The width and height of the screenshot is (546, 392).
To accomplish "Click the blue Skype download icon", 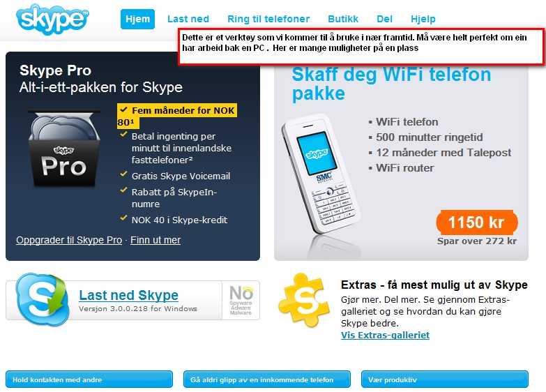I will 43,300.
